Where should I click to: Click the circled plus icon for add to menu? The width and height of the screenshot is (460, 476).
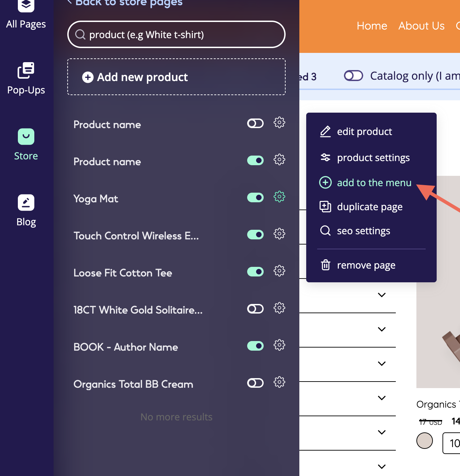[x=325, y=182]
